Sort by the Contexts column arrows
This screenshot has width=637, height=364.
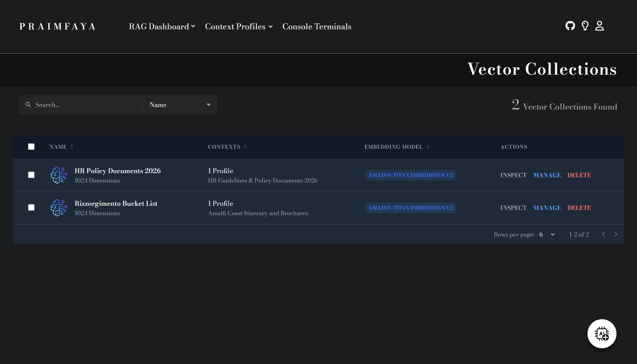(245, 147)
